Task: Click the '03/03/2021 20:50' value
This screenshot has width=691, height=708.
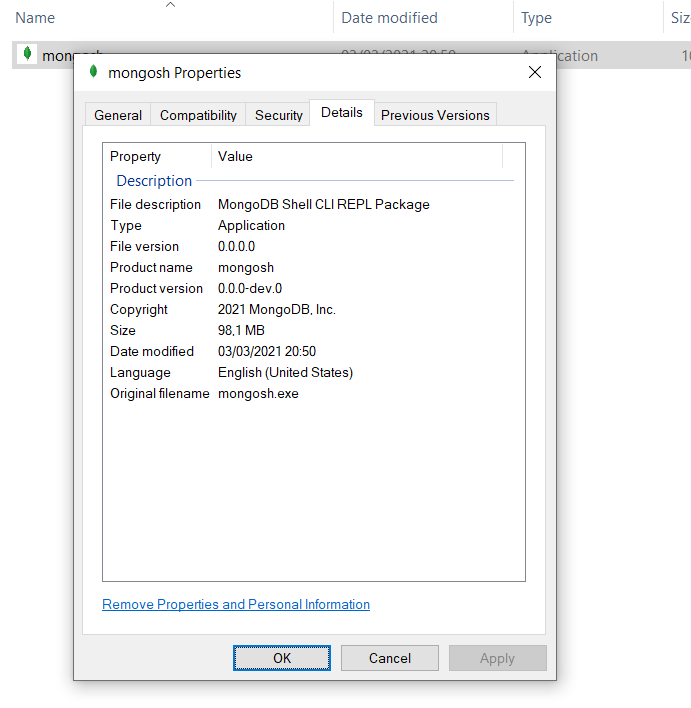Action: coord(267,351)
